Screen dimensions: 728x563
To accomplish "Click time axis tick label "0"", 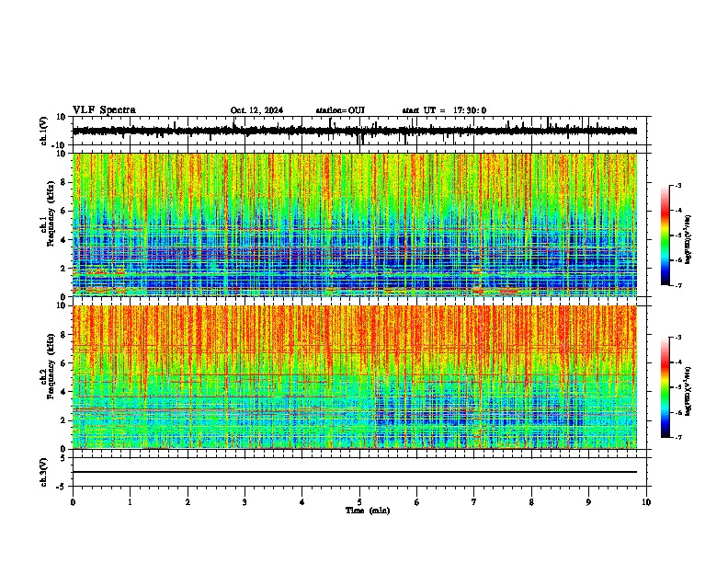I will click(73, 502).
